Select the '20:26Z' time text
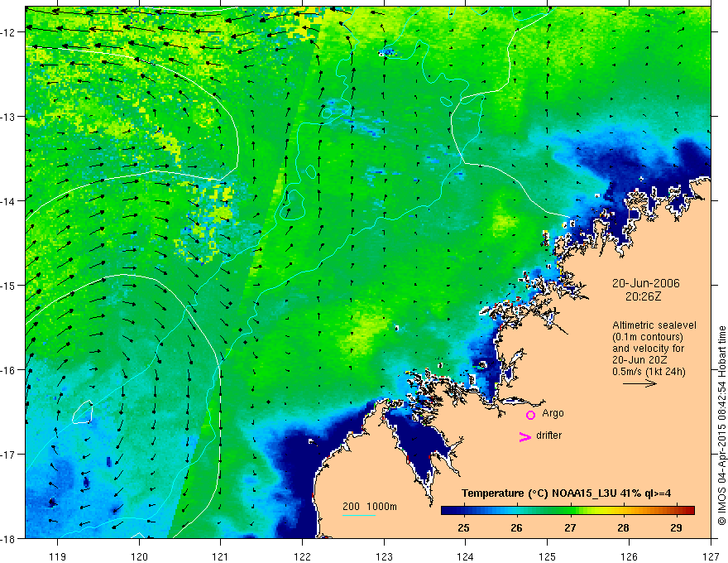728x563 pixels. (643, 296)
